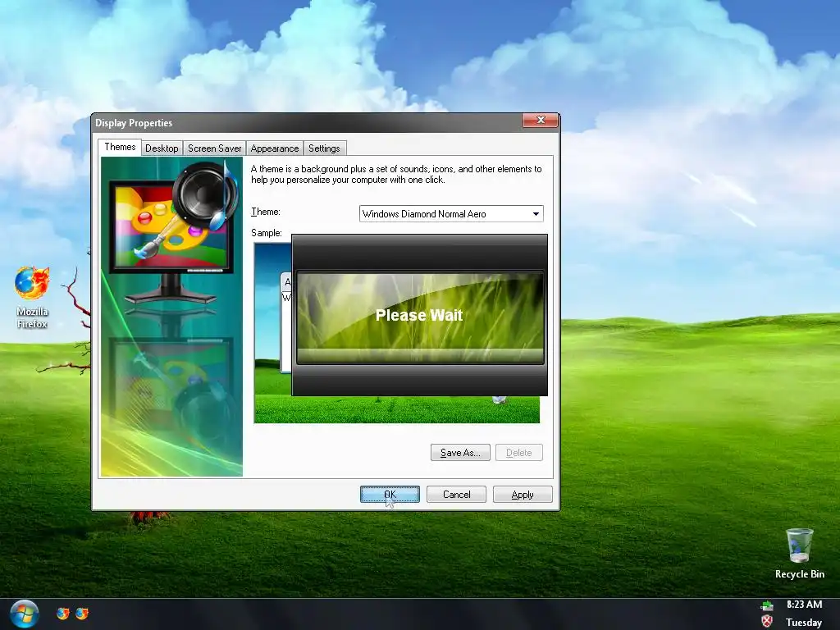Open the Mozilla Firefox desktop shortcut
The height and width of the screenshot is (630, 840).
coord(32,297)
